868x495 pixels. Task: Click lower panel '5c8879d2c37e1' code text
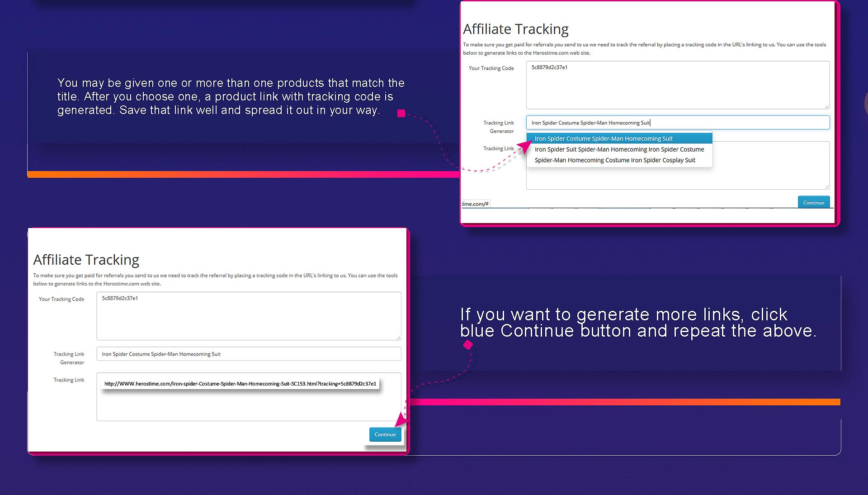(120, 298)
